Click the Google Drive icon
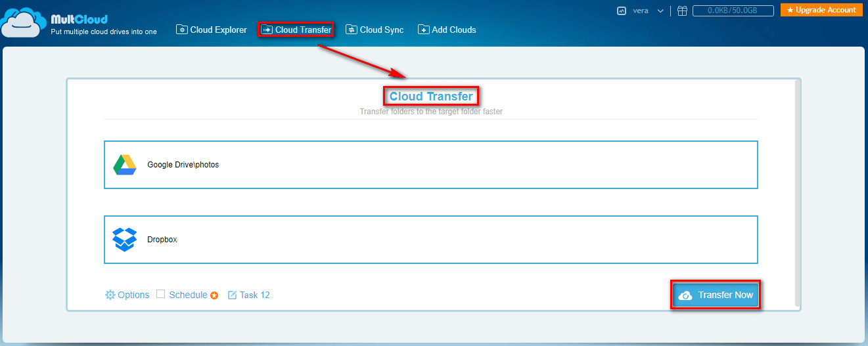Image resolution: width=868 pixels, height=346 pixels. point(125,165)
